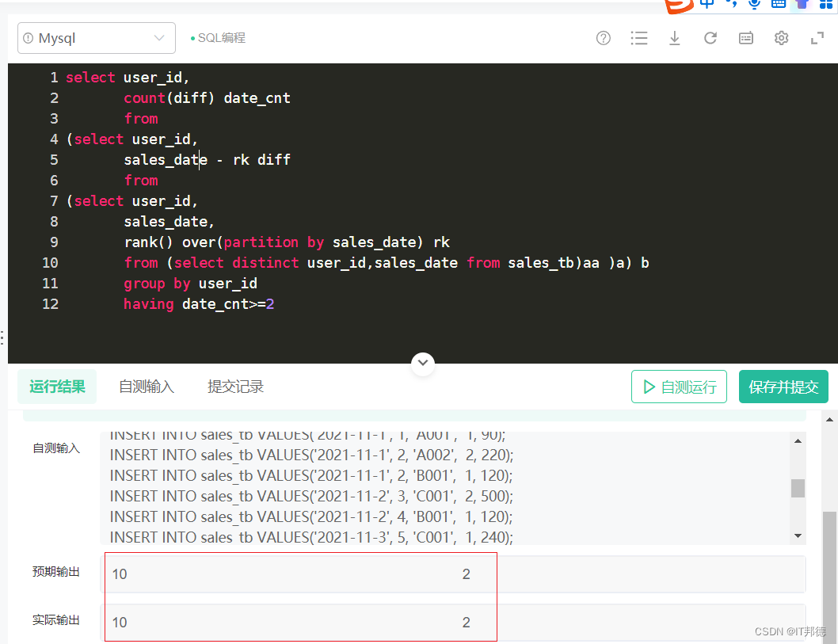The image size is (838, 644).
Task: Click the scroll up arrow in test input
Action: (798, 441)
